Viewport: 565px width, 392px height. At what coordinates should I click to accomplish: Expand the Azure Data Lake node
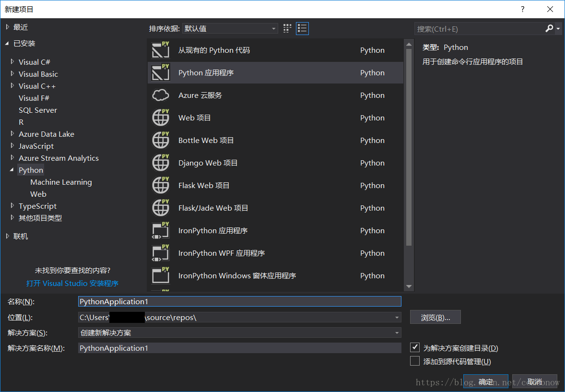(x=12, y=133)
